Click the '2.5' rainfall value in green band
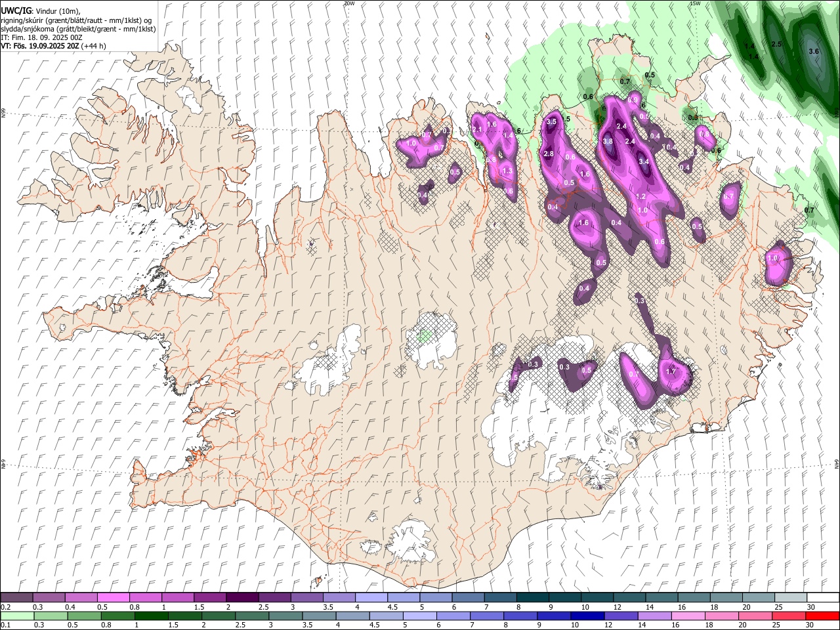 pyautogui.click(x=777, y=44)
